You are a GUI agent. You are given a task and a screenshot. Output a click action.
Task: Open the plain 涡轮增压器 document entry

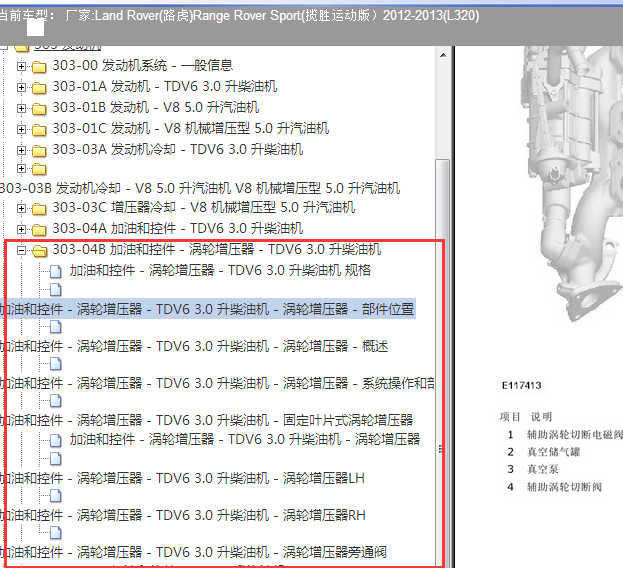pyautogui.click(x=245, y=439)
